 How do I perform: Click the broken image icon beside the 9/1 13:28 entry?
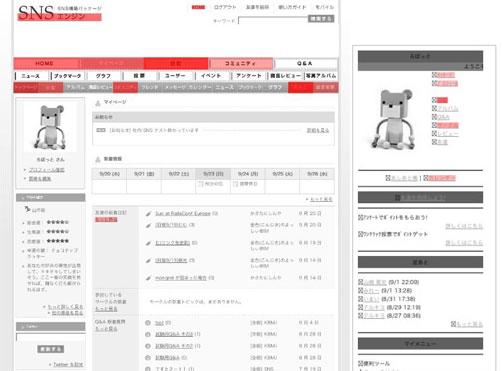(x=360, y=291)
